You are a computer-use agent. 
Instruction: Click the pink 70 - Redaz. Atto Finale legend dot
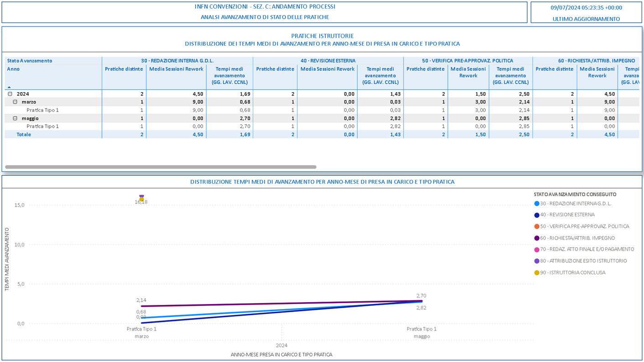pyautogui.click(x=537, y=250)
